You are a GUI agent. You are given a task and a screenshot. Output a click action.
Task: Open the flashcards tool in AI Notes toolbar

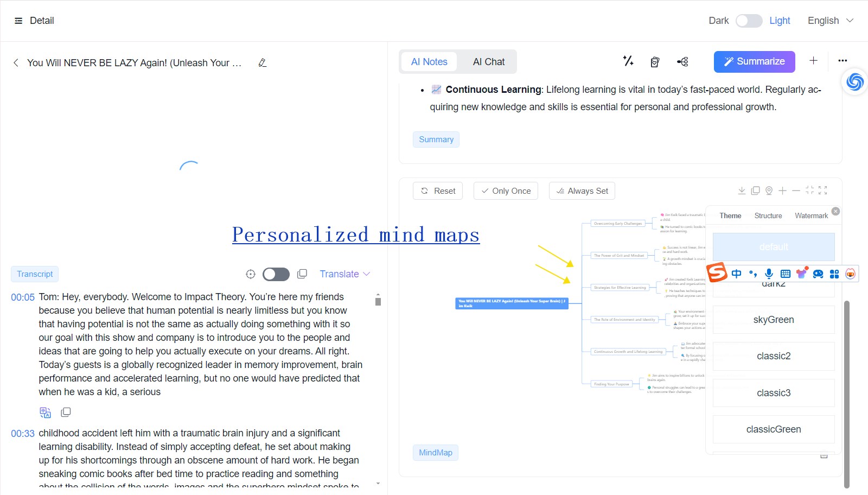(x=654, y=61)
